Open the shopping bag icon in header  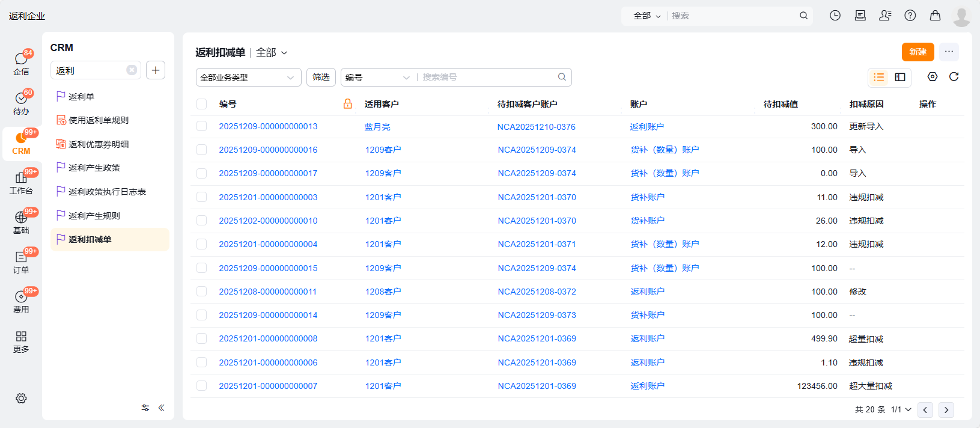[x=935, y=16]
